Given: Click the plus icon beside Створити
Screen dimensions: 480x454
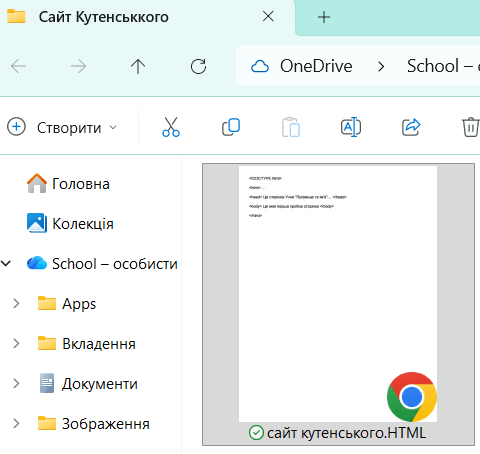Looking at the screenshot, I should [16, 127].
